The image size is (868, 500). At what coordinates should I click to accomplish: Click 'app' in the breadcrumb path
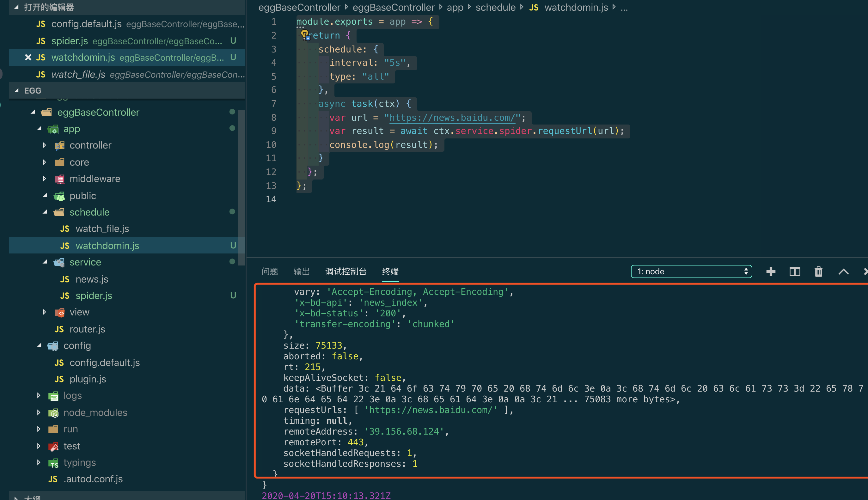[455, 7]
